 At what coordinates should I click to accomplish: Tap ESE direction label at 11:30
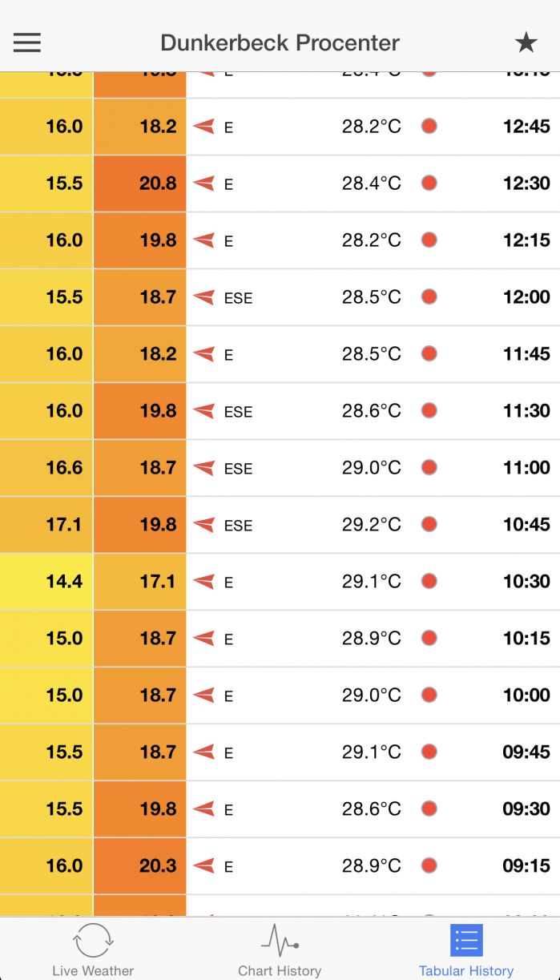click(238, 412)
